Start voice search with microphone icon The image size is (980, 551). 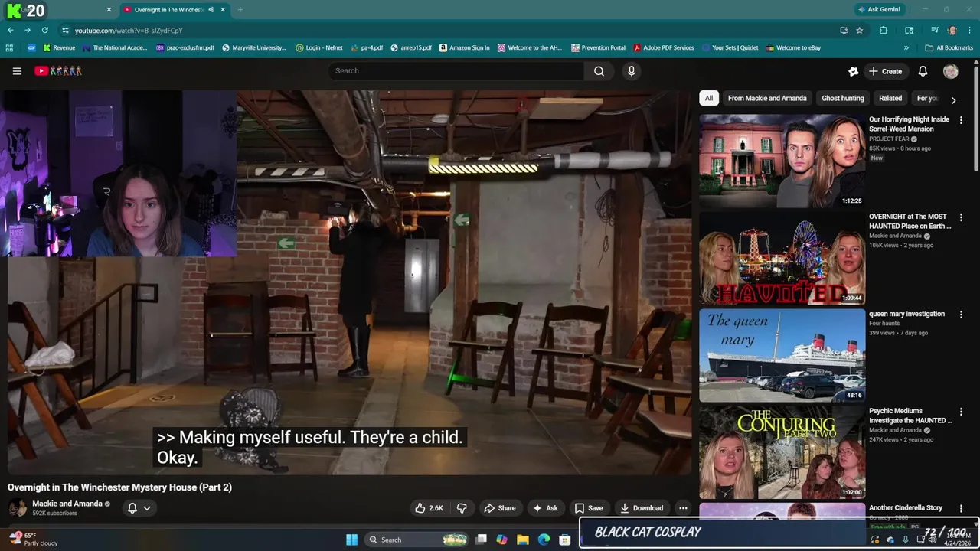pyautogui.click(x=631, y=71)
